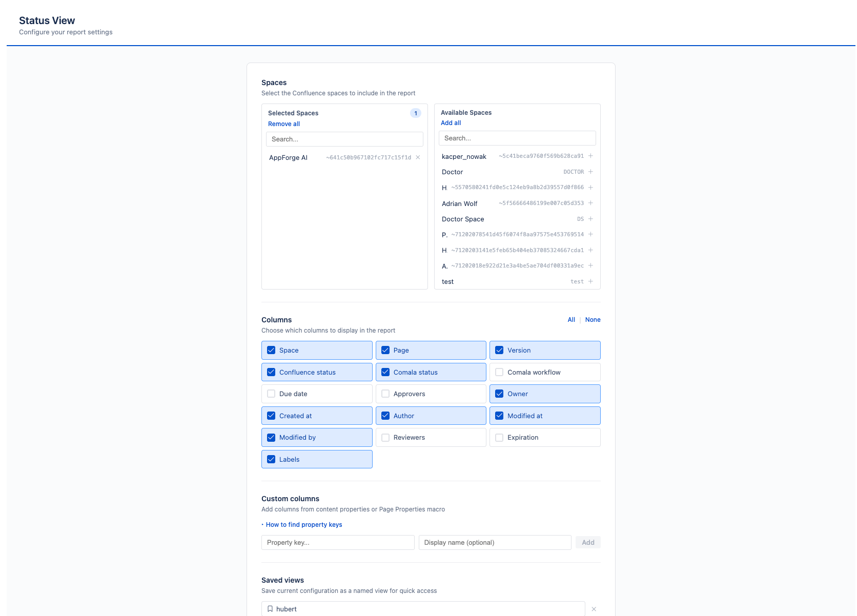Remove AppForge AI space via its X icon
The width and height of the screenshot is (857, 616).
click(418, 157)
